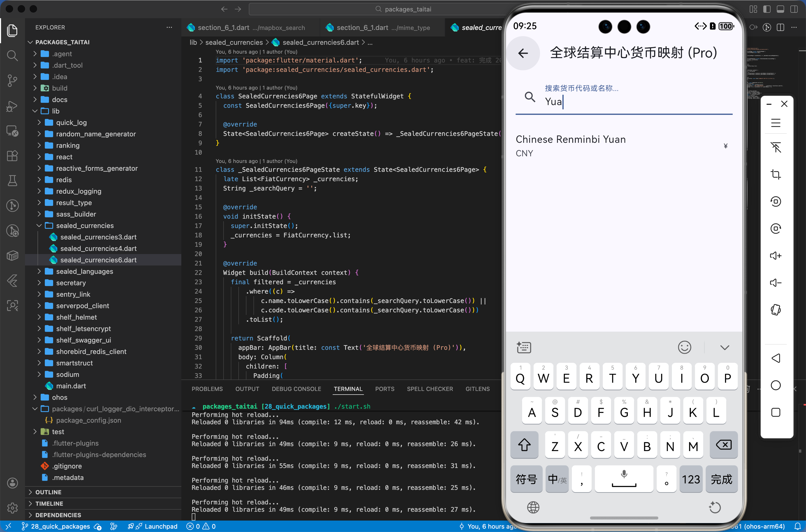This screenshot has width=806, height=532.
Task: Expand the sealed_languages folder
Action: 85,271
